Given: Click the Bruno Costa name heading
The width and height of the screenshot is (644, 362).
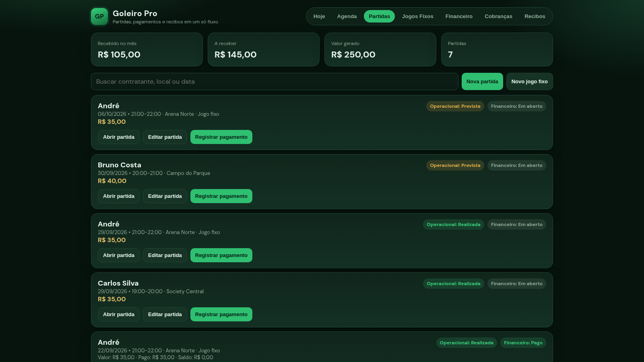Looking at the screenshot, I should pos(120,165).
